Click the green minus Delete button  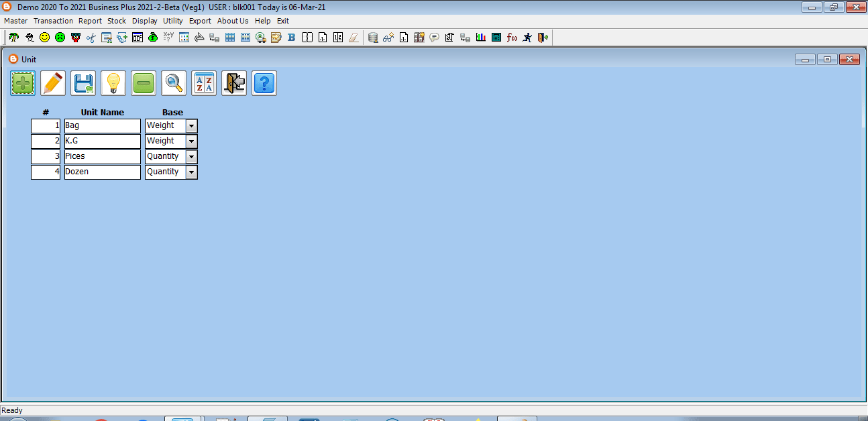pyautogui.click(x=144, y=84)
